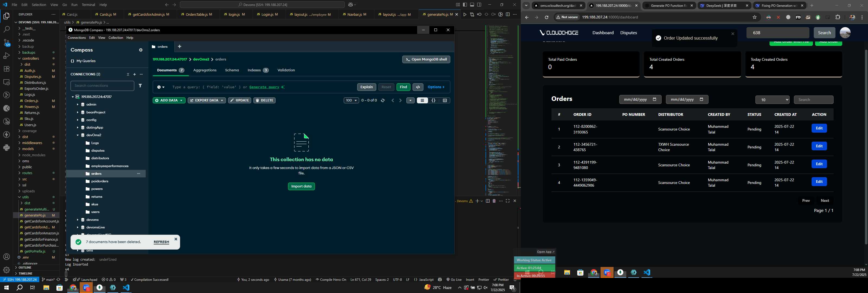Kill the terminal with trash icon
The height and width of the screenshot is (293, 868).
click(494, 201)
